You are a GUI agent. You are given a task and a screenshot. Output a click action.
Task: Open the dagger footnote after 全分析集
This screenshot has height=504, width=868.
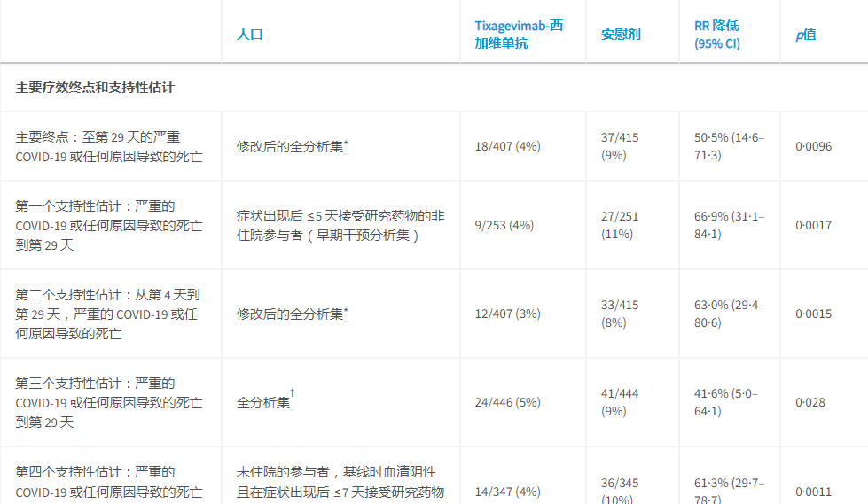pyautogui.click(x=293, y=393)
